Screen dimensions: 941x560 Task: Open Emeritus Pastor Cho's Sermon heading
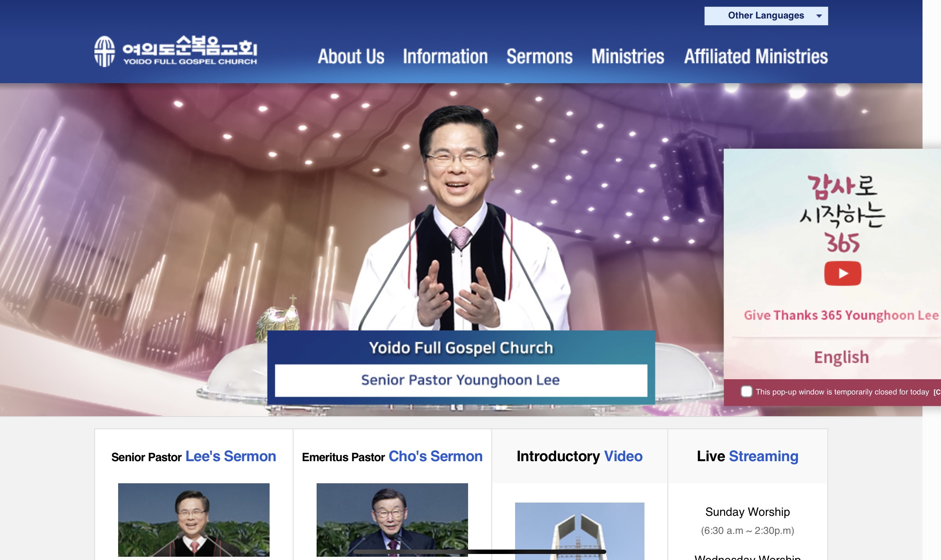[x=392, y=456]
